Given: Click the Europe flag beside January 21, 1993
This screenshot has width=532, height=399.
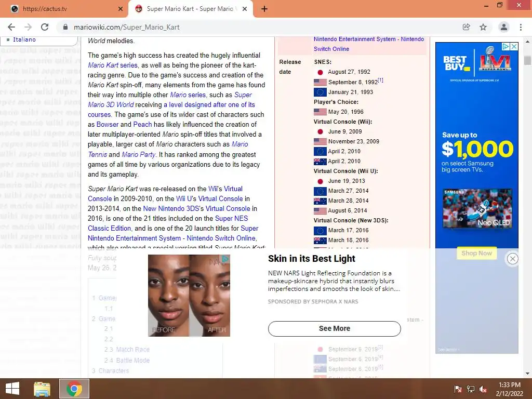Looking at the screenshot, I should click(x=320, y=92).
